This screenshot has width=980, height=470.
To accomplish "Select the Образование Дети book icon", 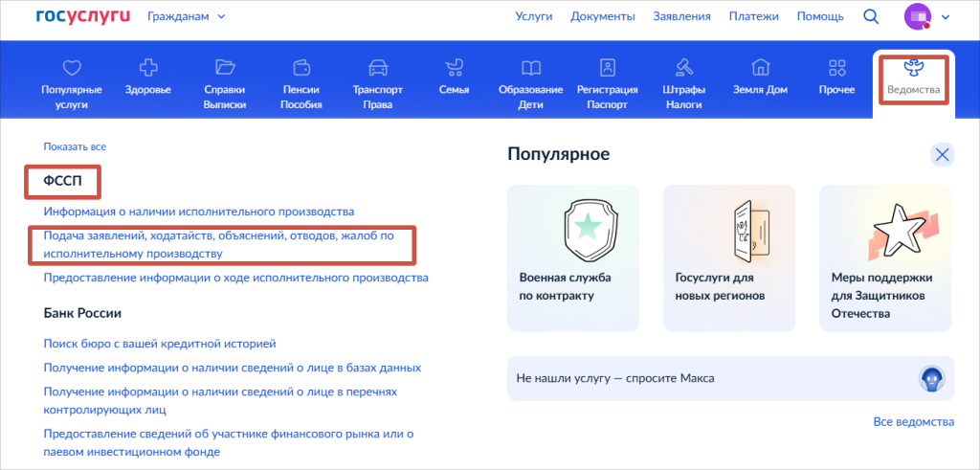I will [530, 69].
